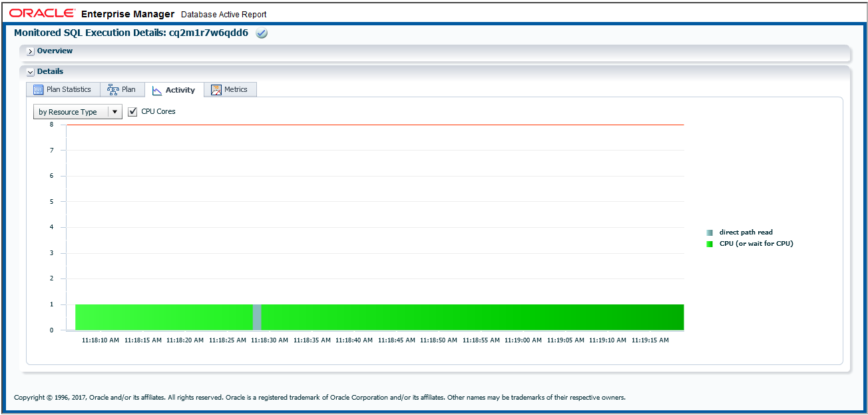Click the 'direct path read' legend label
Screen dimensions: 868x415
coord(746,232)
